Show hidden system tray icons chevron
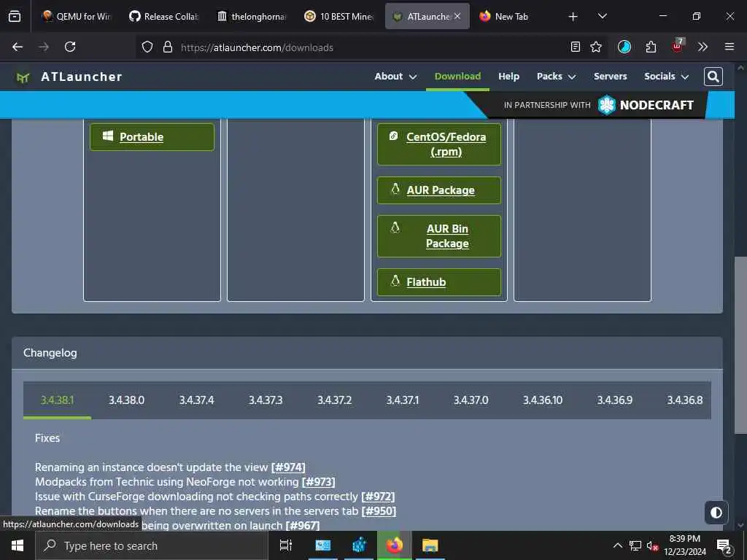The image size is (747, 560). coord(617,545)
